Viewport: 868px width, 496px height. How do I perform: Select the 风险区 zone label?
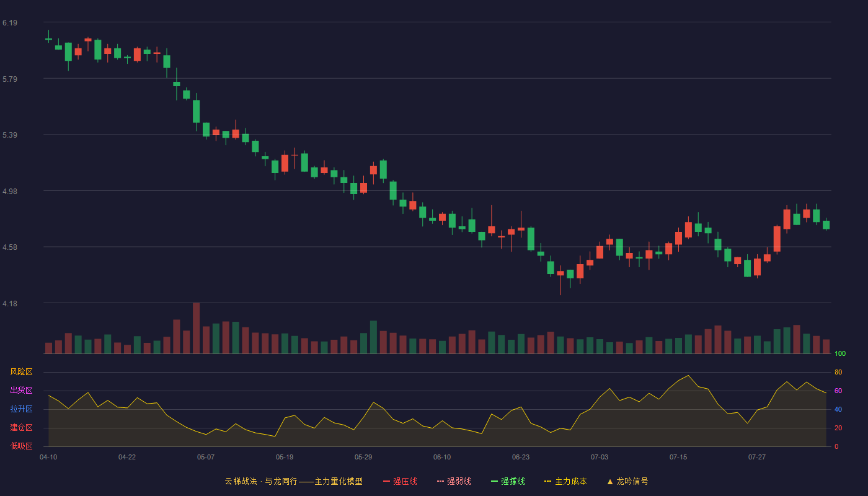click(21, 372)
